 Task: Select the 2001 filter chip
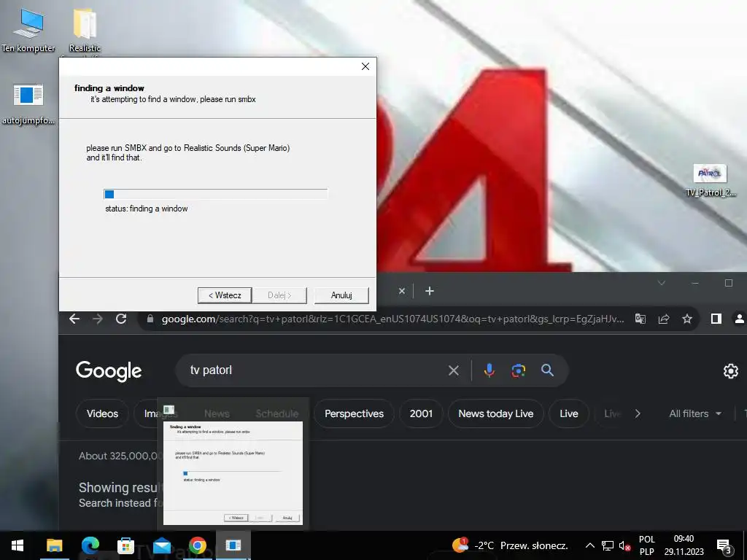[421, 413]
